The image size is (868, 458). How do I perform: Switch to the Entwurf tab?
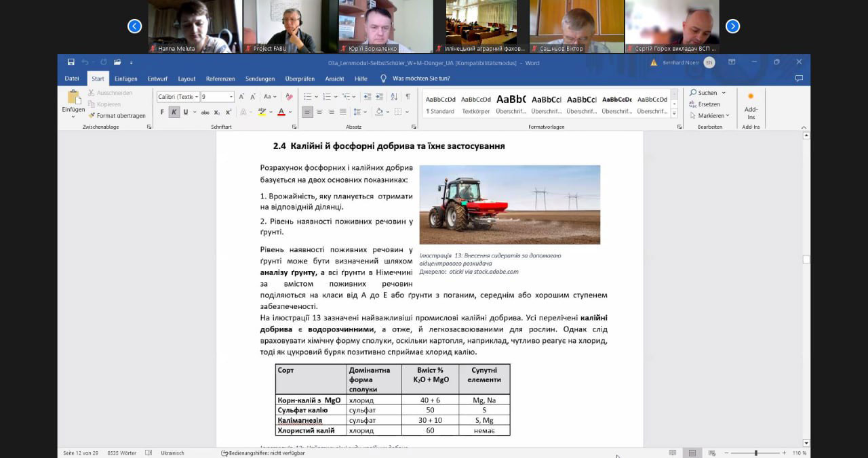point(157,79)
